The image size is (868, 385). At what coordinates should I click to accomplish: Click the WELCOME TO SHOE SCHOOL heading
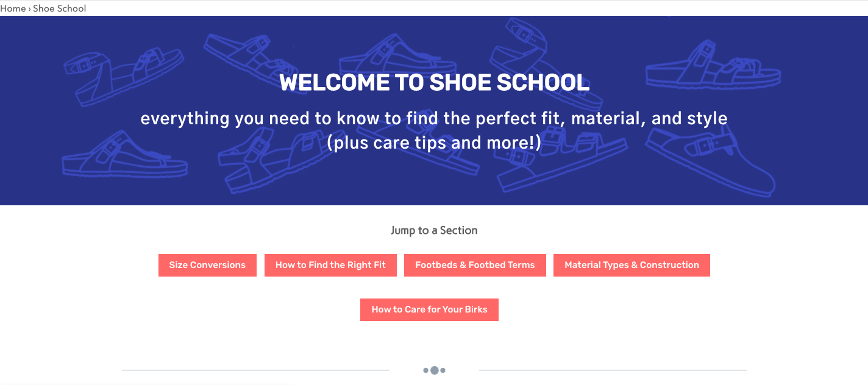[434, 83]
